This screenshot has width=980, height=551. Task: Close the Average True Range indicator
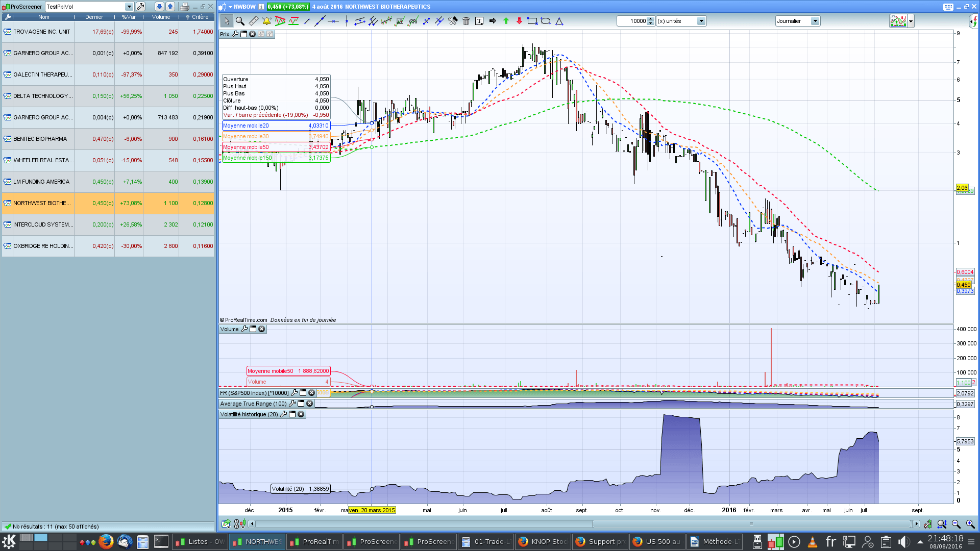coord(310,404)
